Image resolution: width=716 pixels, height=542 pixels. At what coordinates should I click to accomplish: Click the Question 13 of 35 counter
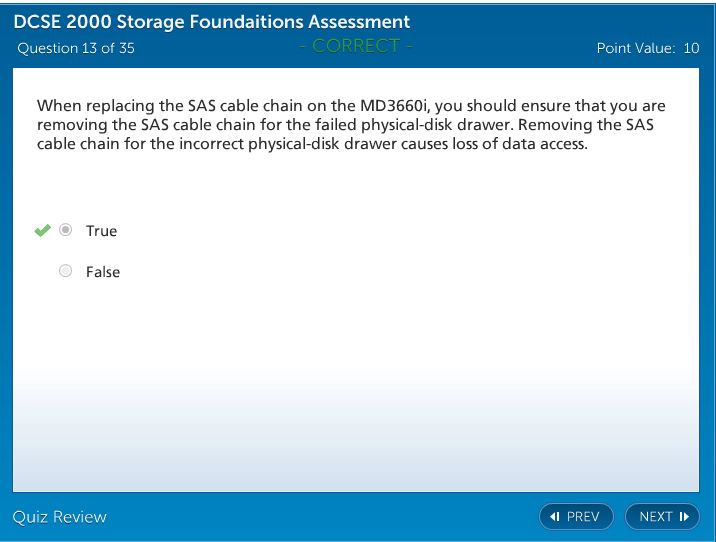tap(75, 48)
